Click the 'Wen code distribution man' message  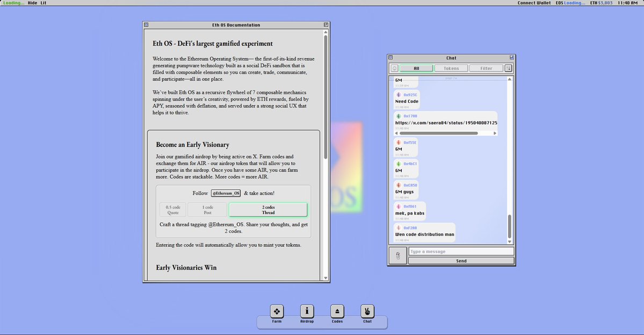(x=425, y=234)
